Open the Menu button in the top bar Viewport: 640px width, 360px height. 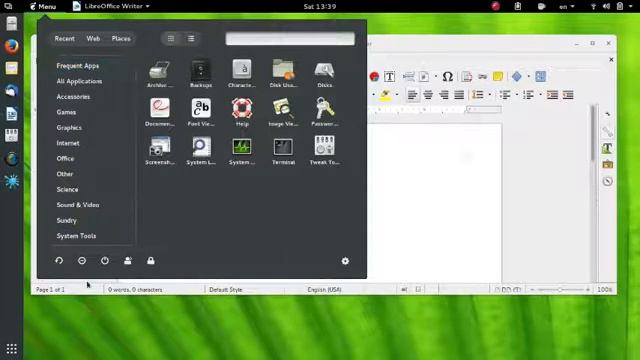[43, 6]
